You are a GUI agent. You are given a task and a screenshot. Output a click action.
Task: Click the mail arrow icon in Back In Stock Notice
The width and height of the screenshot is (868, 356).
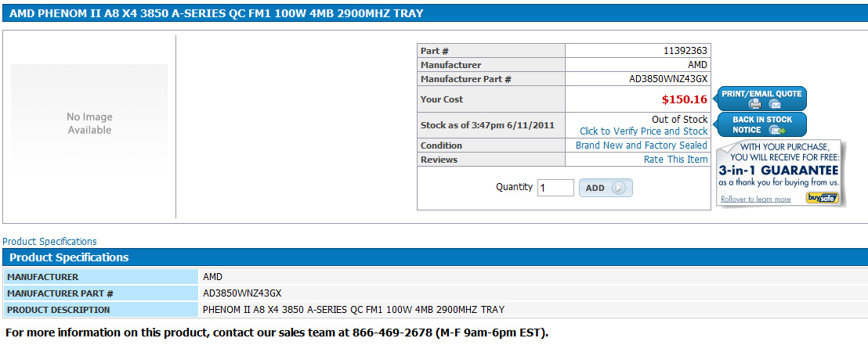tap(777, 131)
